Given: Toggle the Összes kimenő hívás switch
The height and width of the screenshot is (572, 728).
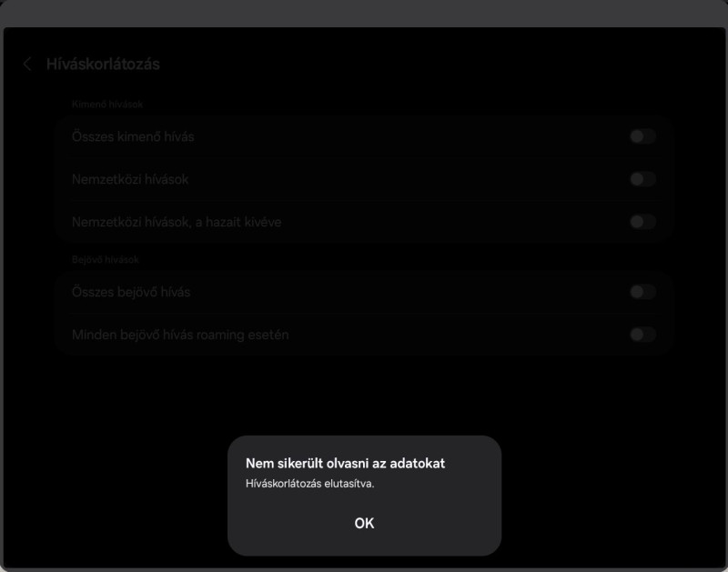Looking at the screenshot, I should click(642, 136).
